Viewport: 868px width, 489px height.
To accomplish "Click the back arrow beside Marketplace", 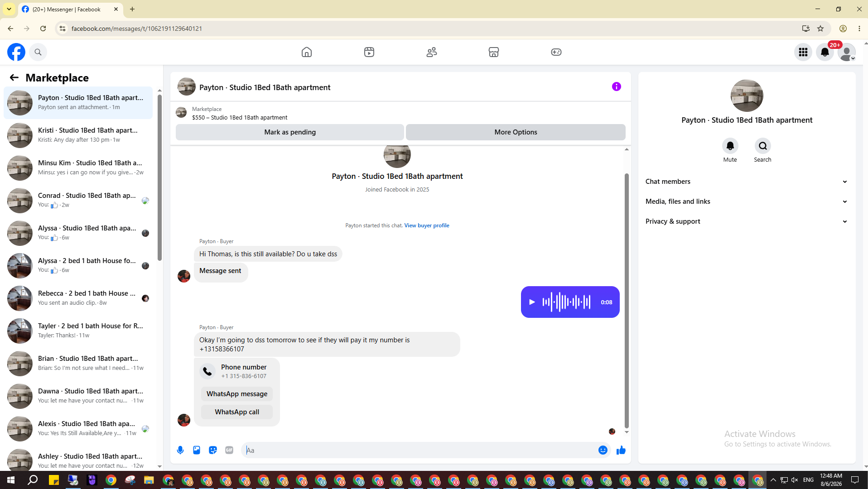I will (x=14, y=77).
